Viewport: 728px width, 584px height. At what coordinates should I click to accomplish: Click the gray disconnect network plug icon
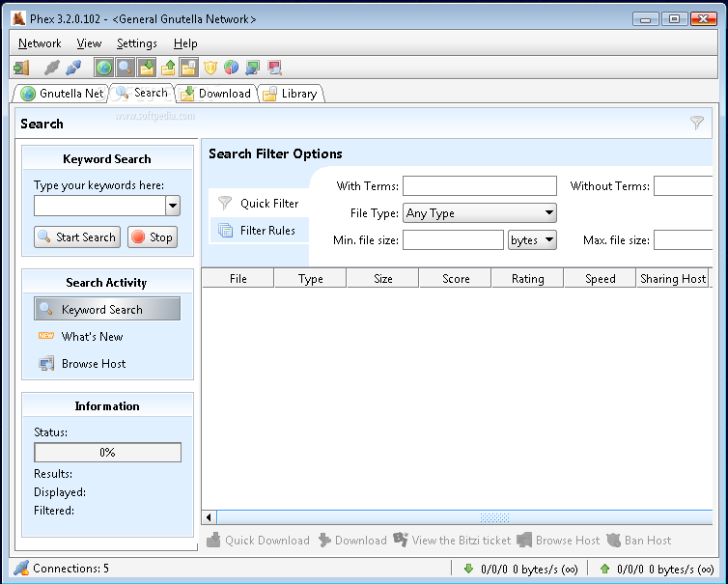click(x=51, y=68)
